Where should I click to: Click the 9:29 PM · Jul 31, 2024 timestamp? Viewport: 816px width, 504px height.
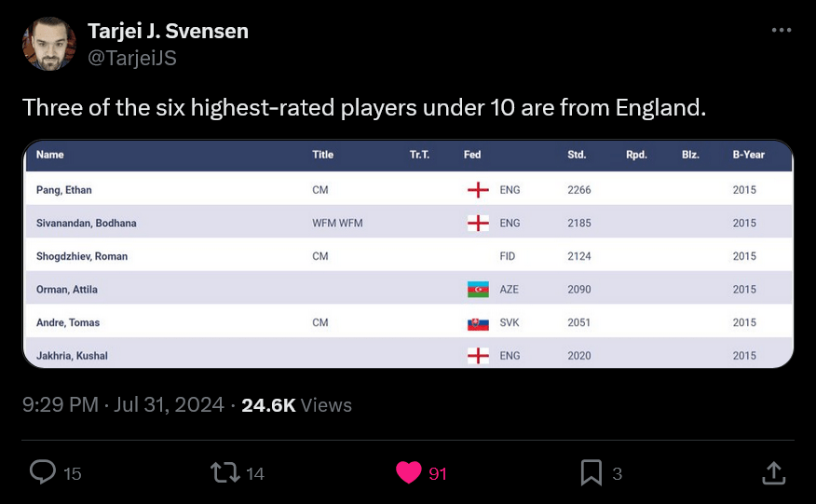click(123, 404)
